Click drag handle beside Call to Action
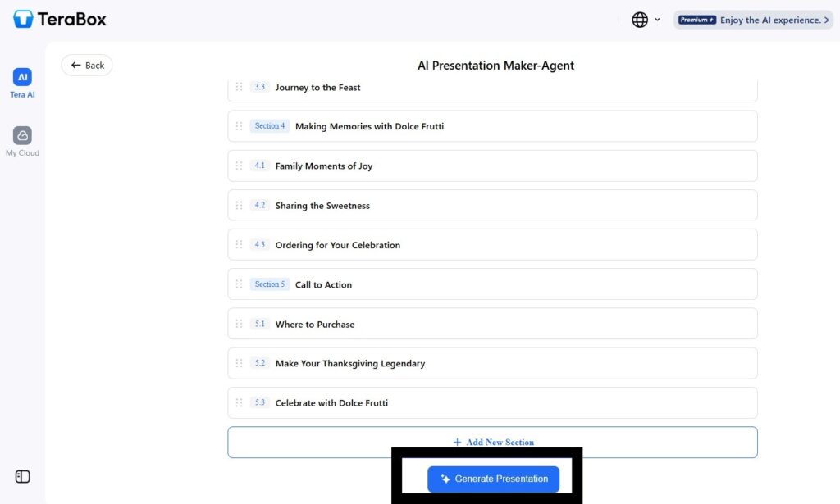Screen dimensions: 840x504 tap(239, 284)
